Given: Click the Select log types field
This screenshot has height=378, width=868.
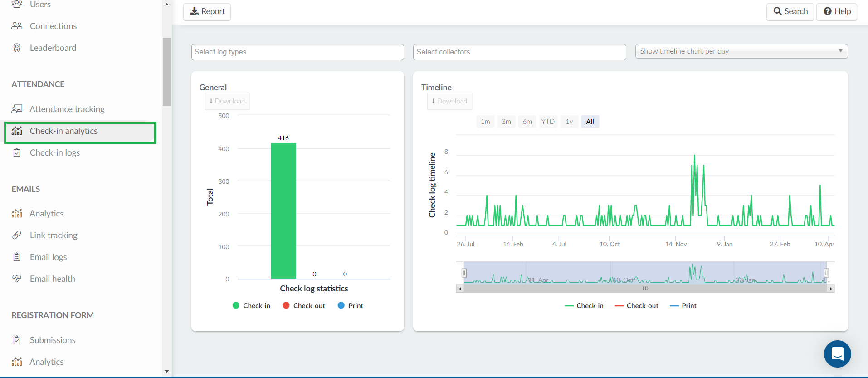Looking at the screenshot, I should click(x=297, y=52).
